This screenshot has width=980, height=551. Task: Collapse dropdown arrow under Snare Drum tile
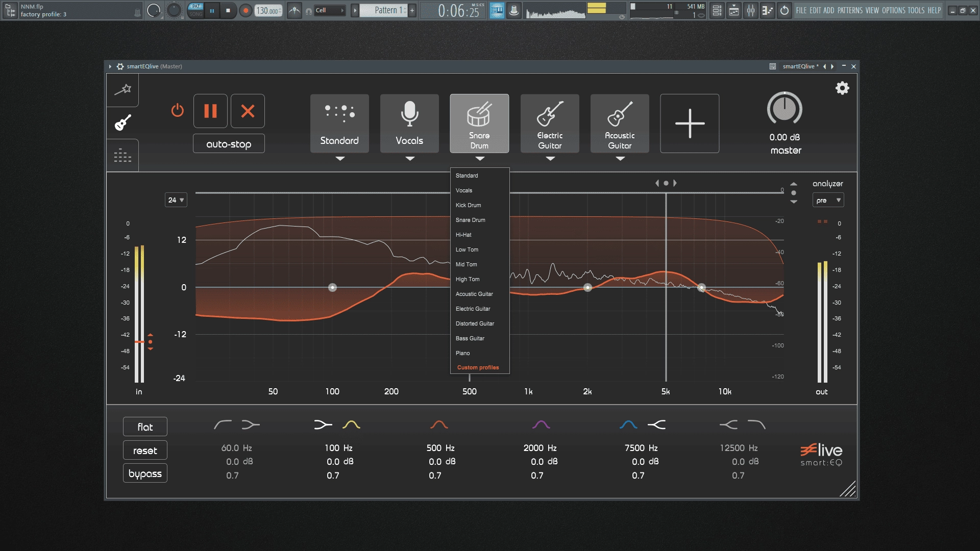480,159
